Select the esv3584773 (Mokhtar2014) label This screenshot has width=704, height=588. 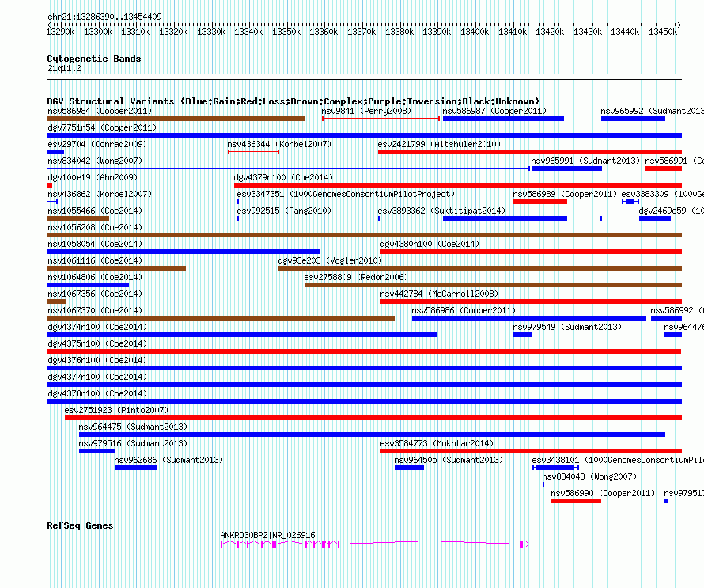437,443
